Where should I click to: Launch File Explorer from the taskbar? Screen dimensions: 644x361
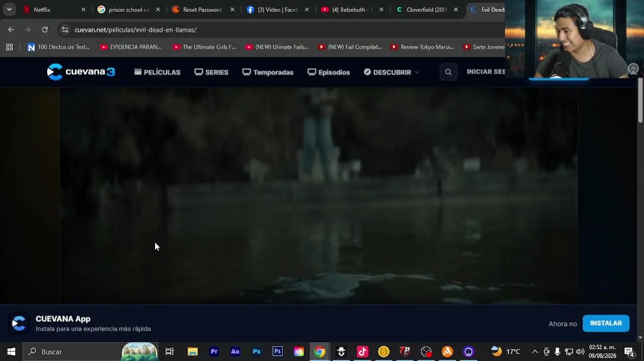point(193,351)
